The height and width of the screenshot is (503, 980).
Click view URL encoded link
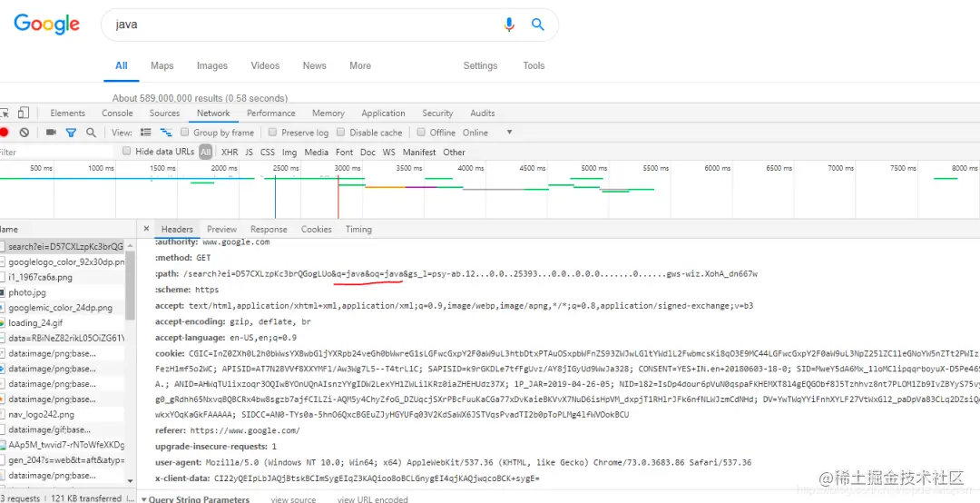[x=373, y=499]
